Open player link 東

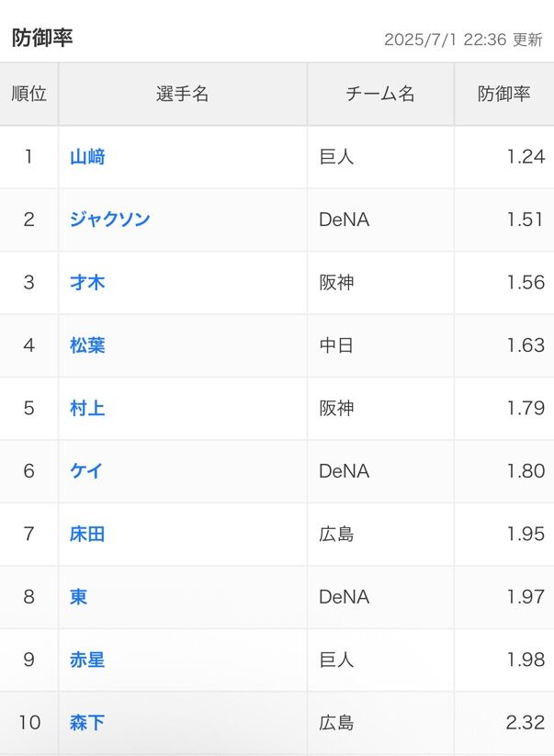click(x=79, y=597)
